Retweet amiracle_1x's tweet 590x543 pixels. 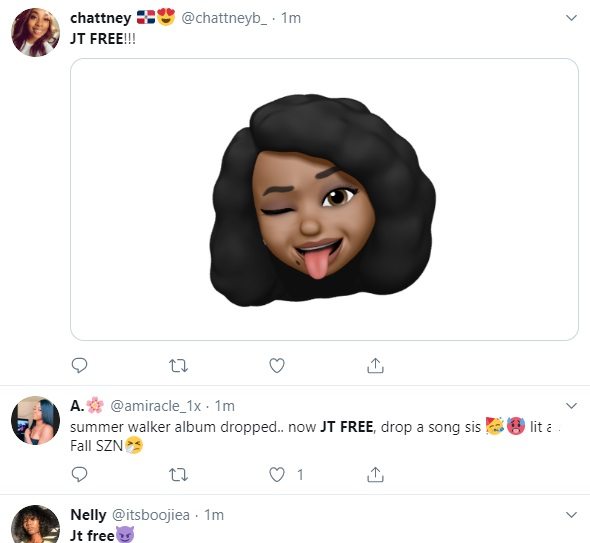click(178, 475)
